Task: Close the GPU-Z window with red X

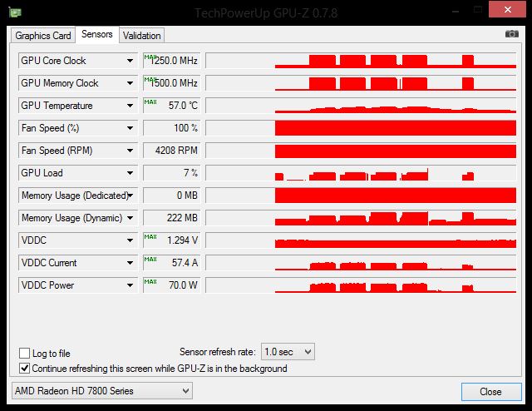Action: click(x=507, y=9)
